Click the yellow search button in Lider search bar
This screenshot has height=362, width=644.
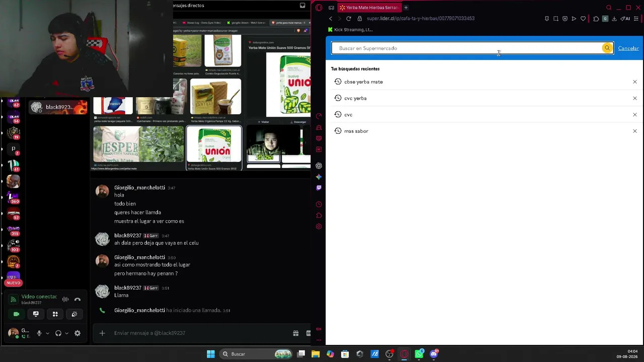607,48
